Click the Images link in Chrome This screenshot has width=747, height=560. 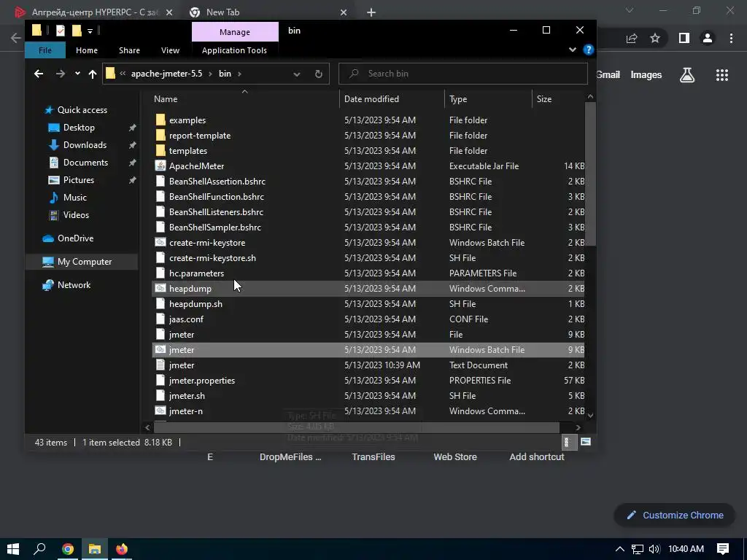646,75
